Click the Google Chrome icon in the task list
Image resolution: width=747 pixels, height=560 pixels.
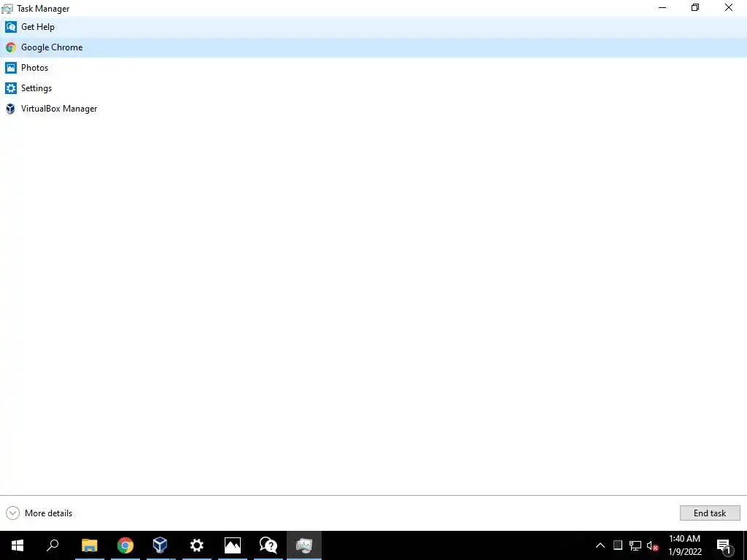click(10, 47)
